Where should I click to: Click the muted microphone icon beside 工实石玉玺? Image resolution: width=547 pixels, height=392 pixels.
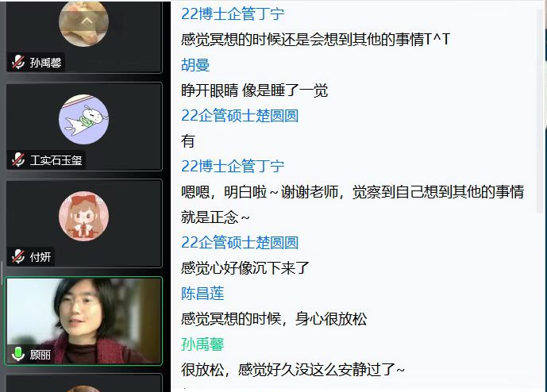point(17,160)
